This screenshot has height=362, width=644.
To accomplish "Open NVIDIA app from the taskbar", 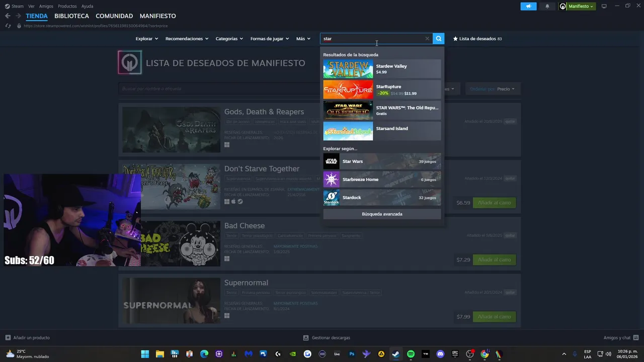I will coord(293,354).
